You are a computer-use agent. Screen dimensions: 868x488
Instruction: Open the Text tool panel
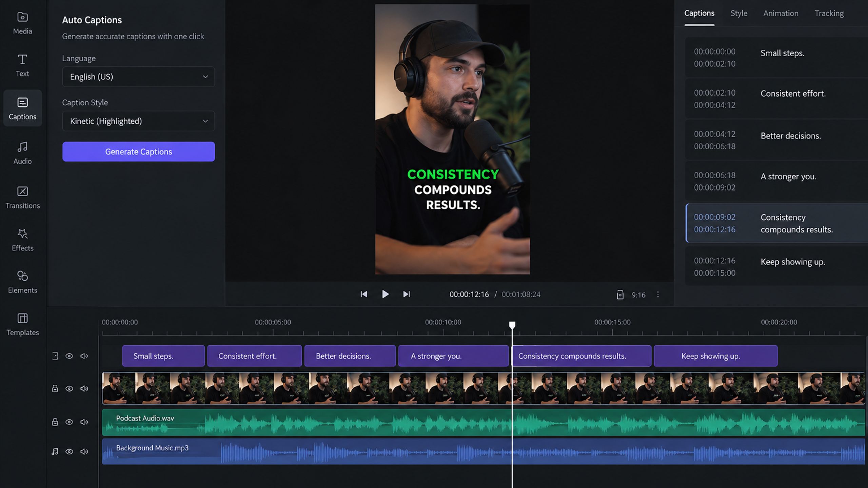[x=22, y=65]
